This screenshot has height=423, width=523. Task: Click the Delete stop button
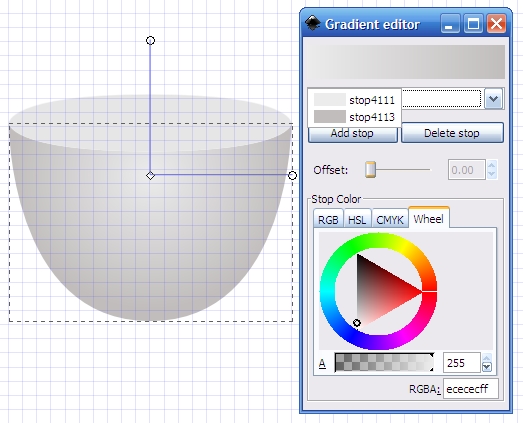click(x=452, y=133)
